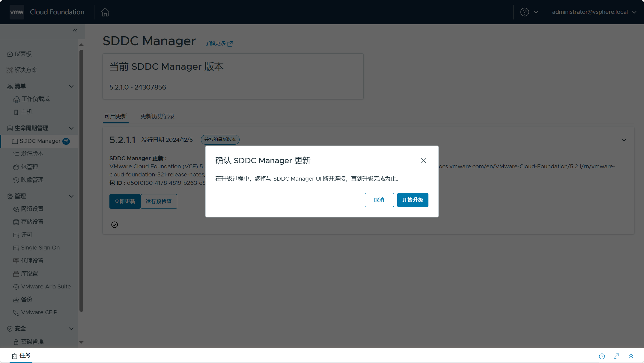Switch to Update History (更新历史记录) tab
The width and height of the screenshot is (644, 363).
(157, 116)
